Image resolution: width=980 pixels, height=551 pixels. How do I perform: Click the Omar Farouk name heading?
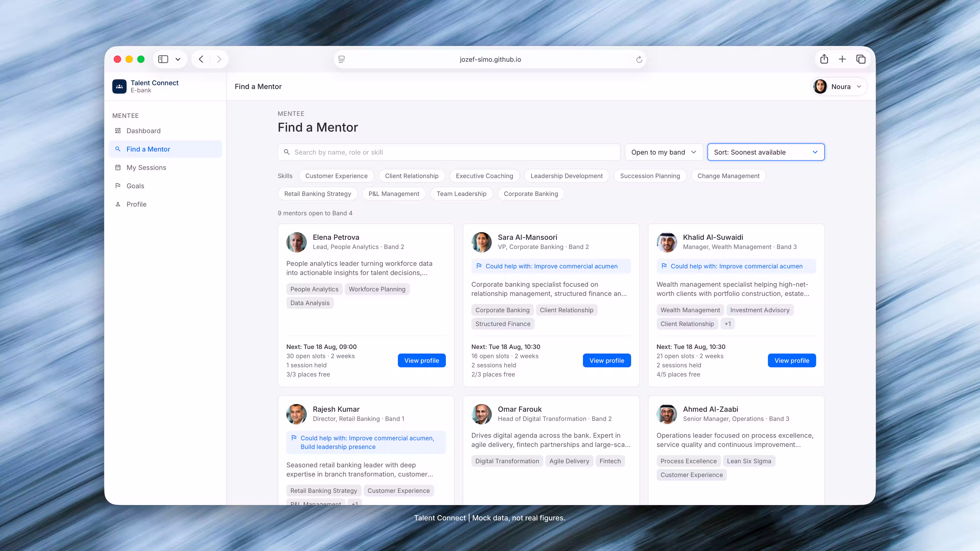pyautogui.click(x=520, y=409)
